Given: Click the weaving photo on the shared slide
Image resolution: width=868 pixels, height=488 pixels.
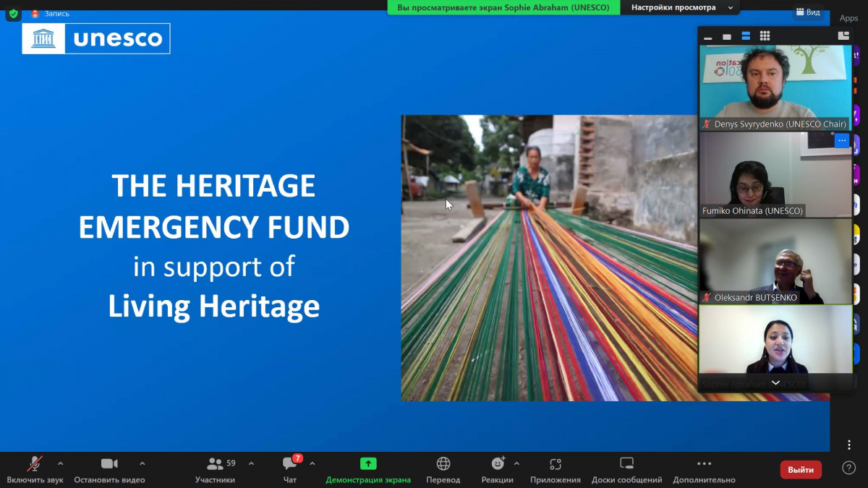Looking at the screenshot, I should 550,258.
